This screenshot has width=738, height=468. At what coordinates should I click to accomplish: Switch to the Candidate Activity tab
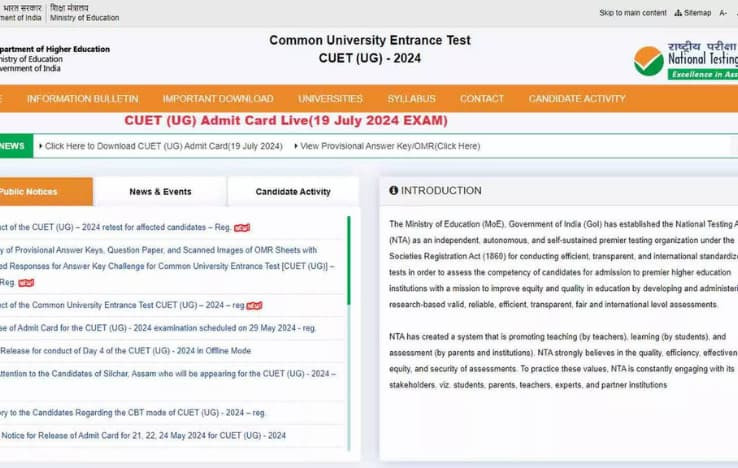click(293, 192)
